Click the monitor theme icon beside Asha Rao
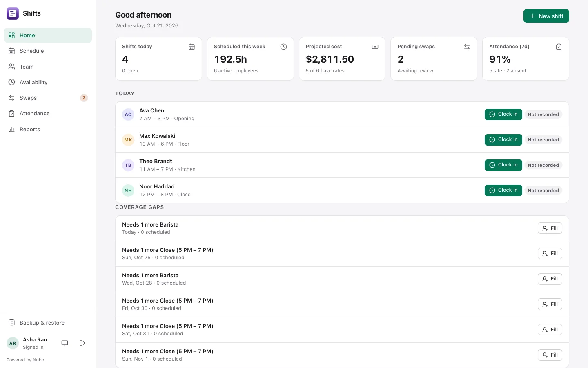This screenshot has height=368, width=588. pos(65,343)
